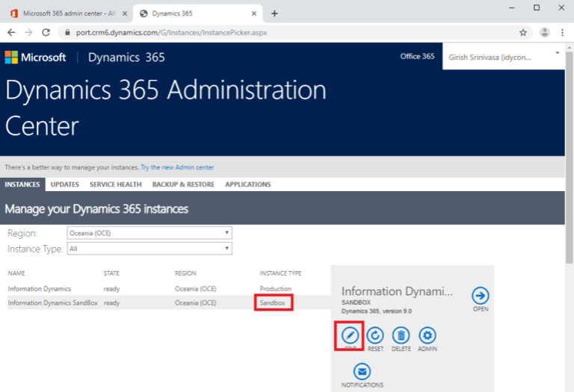Open the Girish Srinivasa account dropdown
The height and width of the screenshot is (392, 574).
(x=504, y=57)
